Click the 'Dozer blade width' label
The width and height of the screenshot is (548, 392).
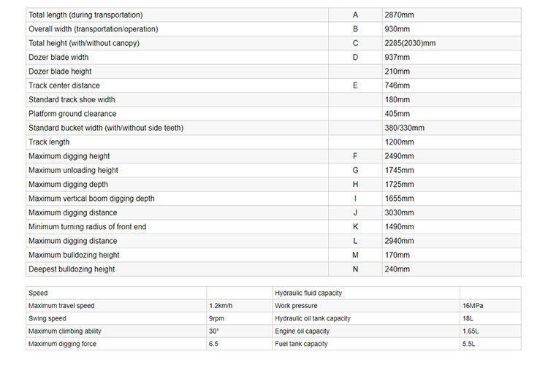point(58,57)
